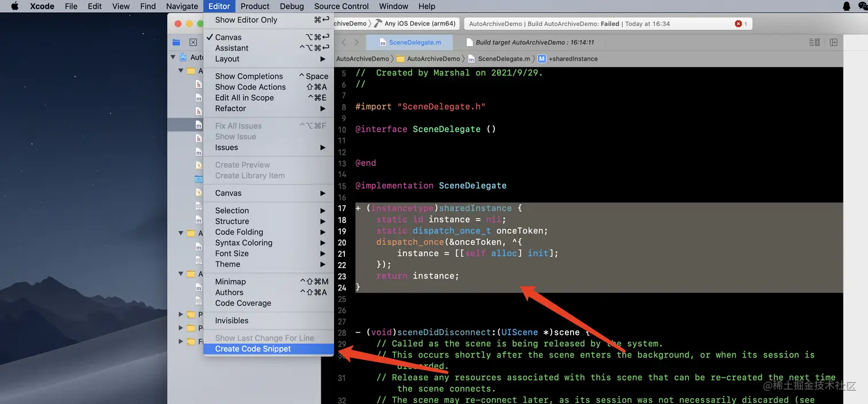Click @implementation SceneDelegate line
The width and height of the screenshot is (868, 404).
point(431,186)
